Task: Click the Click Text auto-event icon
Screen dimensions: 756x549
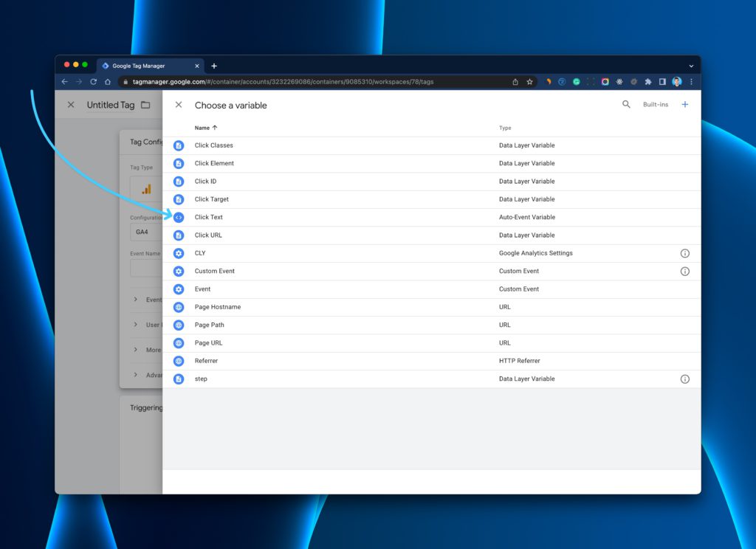Action: click(179, 218)
